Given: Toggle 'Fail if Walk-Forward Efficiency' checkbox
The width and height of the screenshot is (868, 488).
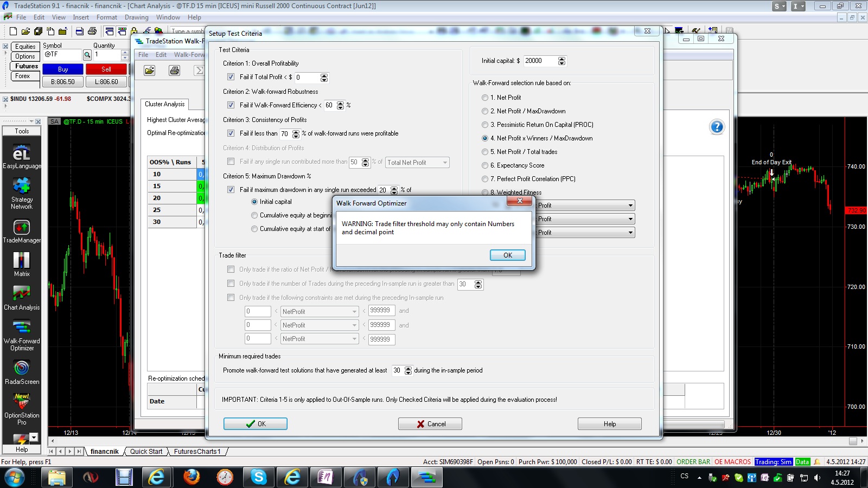Looking at the screenshot, I should 231,105.
